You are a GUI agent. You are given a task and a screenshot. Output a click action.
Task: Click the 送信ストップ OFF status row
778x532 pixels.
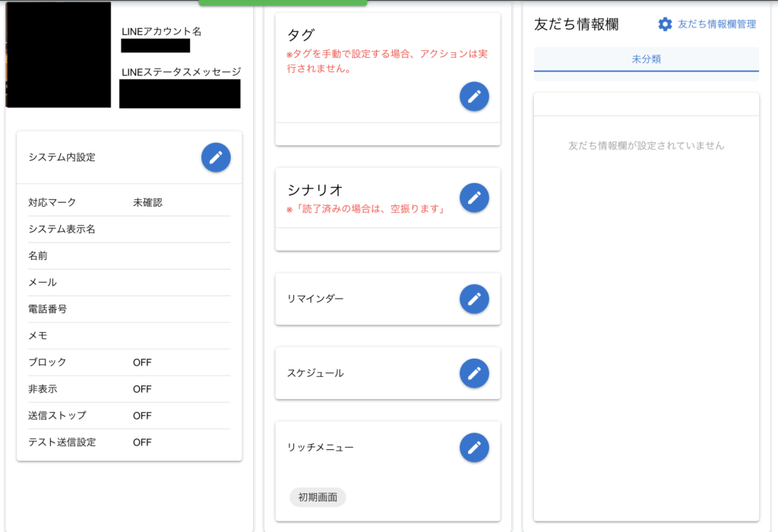[x=129, y=416]
